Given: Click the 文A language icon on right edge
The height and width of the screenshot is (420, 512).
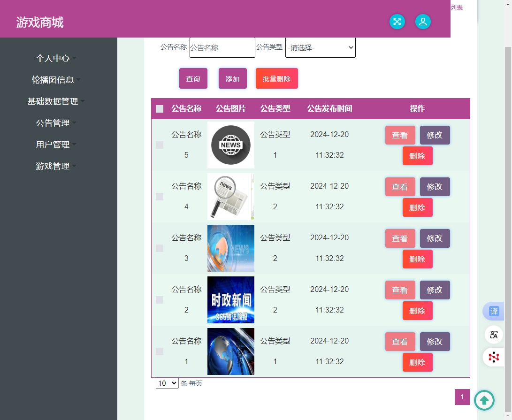Looking at the screenshot, I should [x=493, y=335].
